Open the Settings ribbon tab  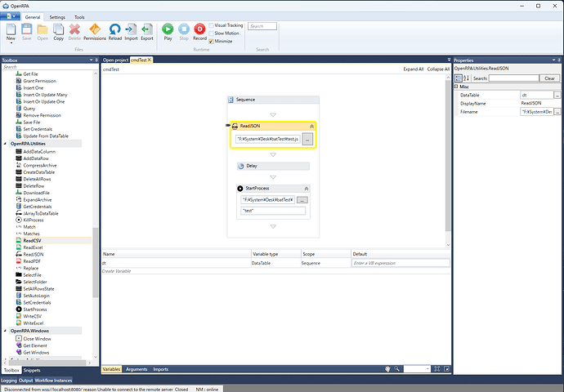click(x=57, y=17)
